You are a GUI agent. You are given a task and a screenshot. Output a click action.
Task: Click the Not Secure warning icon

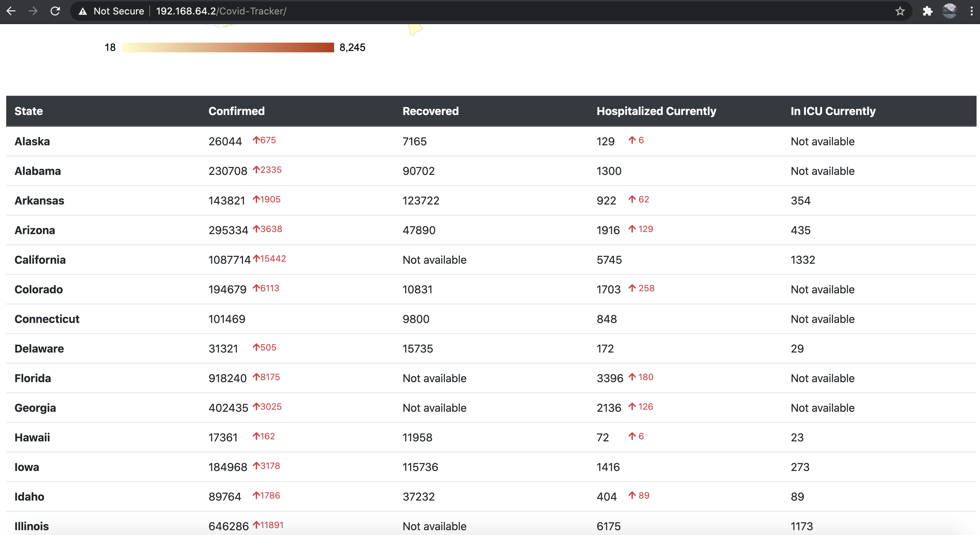pyautogui.click(x=83, y=11)
